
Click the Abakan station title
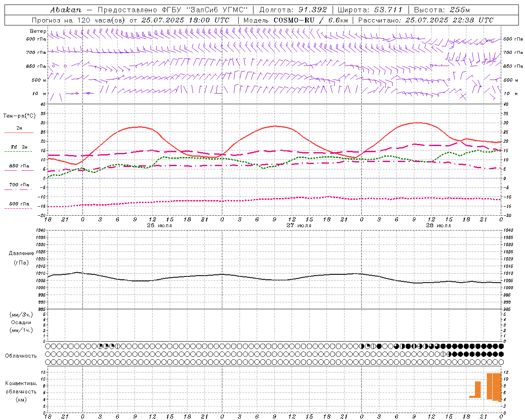click(66, 9)
